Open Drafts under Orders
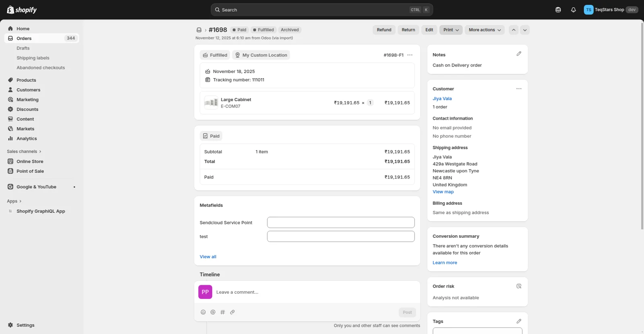Viewport: 644px width, 334px height. pos(23,48)
